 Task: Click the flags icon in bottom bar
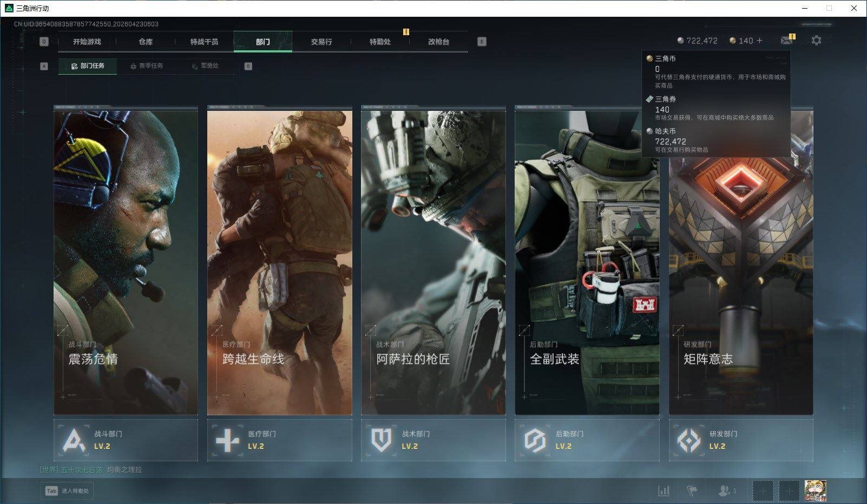click(692, 490)
